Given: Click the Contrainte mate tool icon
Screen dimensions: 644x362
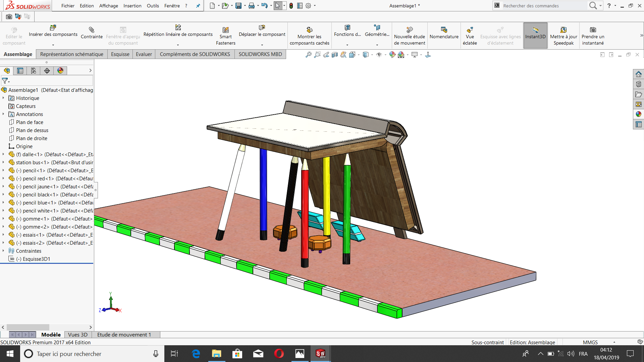Looking at the screenshot, I should (91, 30).
